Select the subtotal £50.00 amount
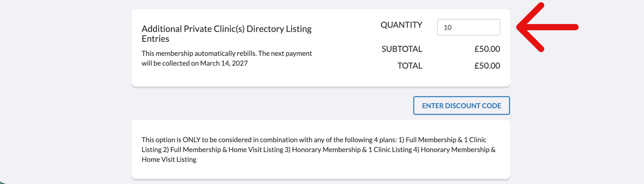This screenshot has width=644, height=184. 487,49
